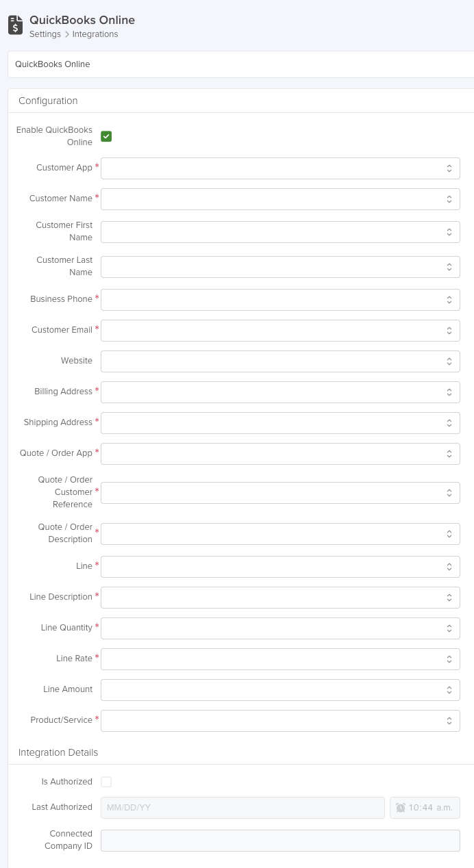Click the Configuration section heading
Image resolution: width=474 pixels, height=868 pixels.
pyautogui.click(x=48, y=101)
